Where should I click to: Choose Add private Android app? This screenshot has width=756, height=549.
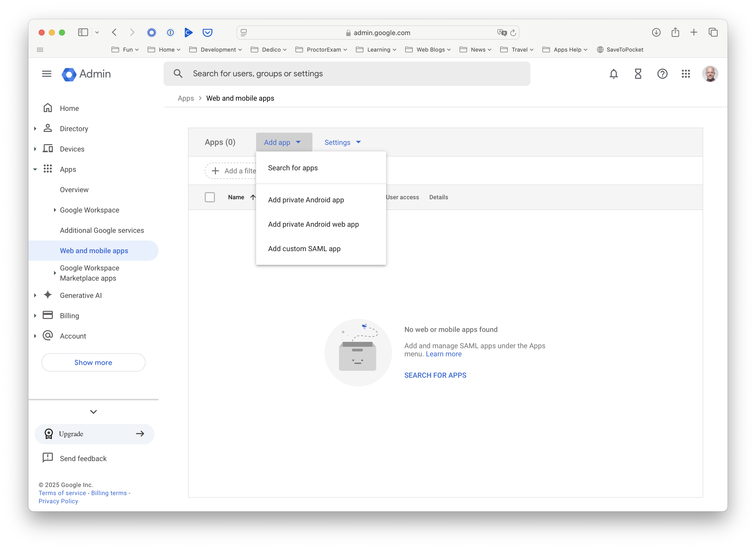point(321,200)
